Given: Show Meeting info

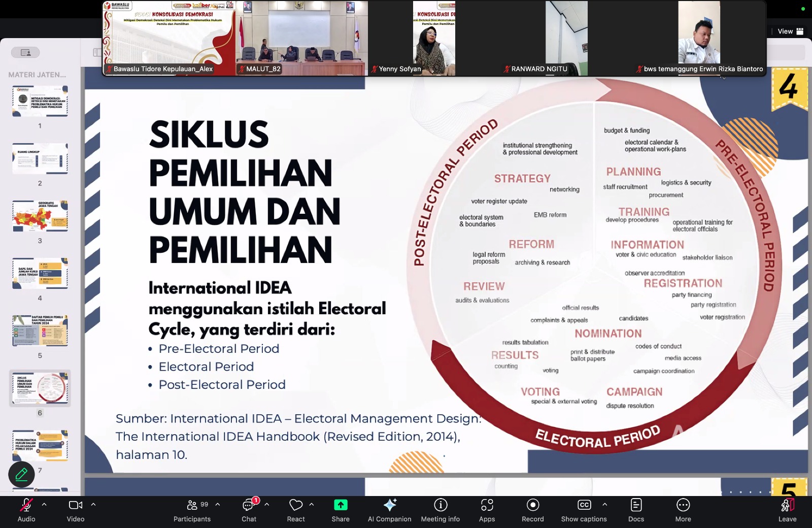Looking at the screenshot, I should [441, 510].
